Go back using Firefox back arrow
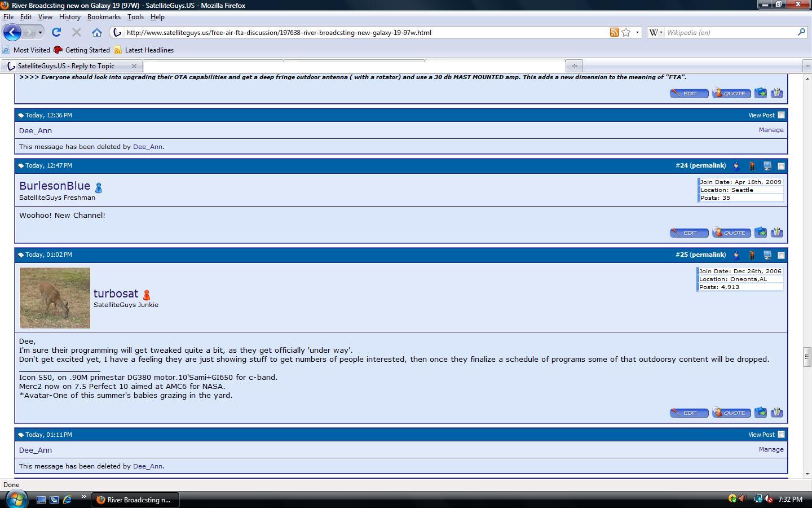 pos(12,32)
